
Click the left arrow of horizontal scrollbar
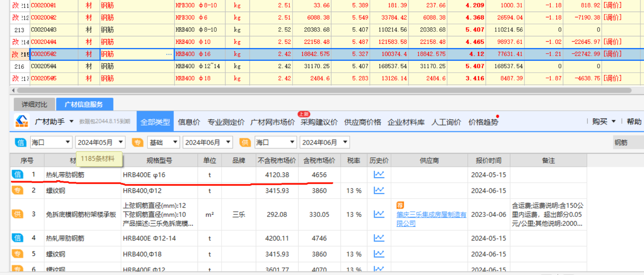click(13, 90)
